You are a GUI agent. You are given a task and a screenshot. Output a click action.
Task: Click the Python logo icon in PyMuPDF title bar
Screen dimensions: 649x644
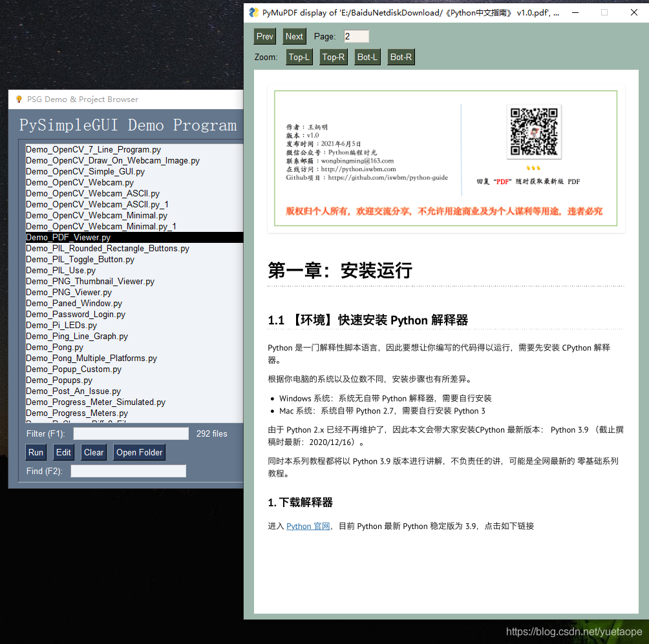point(254,13)
